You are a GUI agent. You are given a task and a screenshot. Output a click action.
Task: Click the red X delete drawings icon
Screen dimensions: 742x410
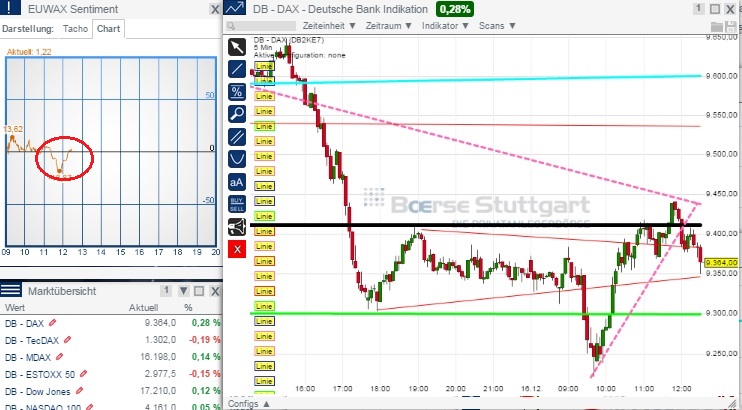(237, 248)
